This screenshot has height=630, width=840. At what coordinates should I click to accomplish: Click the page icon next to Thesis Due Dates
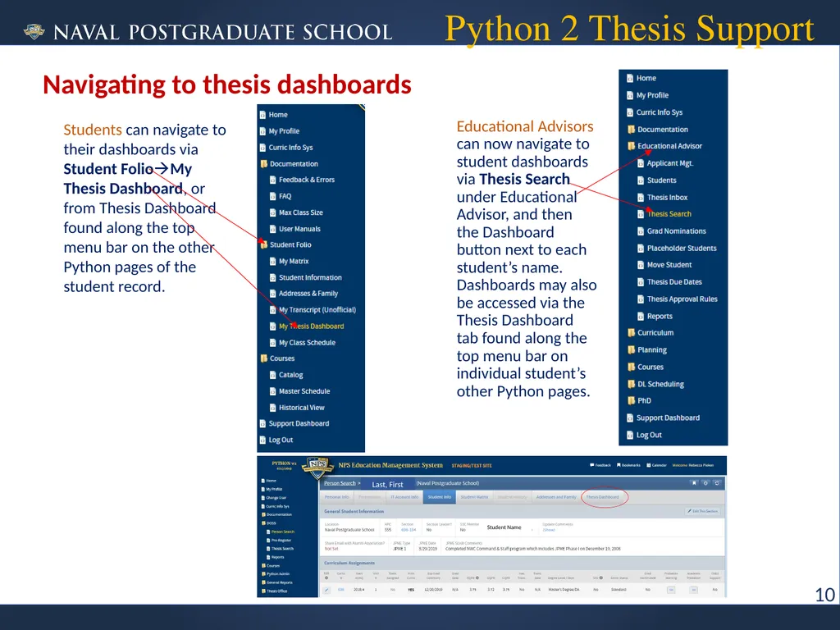tap(640, 282)
